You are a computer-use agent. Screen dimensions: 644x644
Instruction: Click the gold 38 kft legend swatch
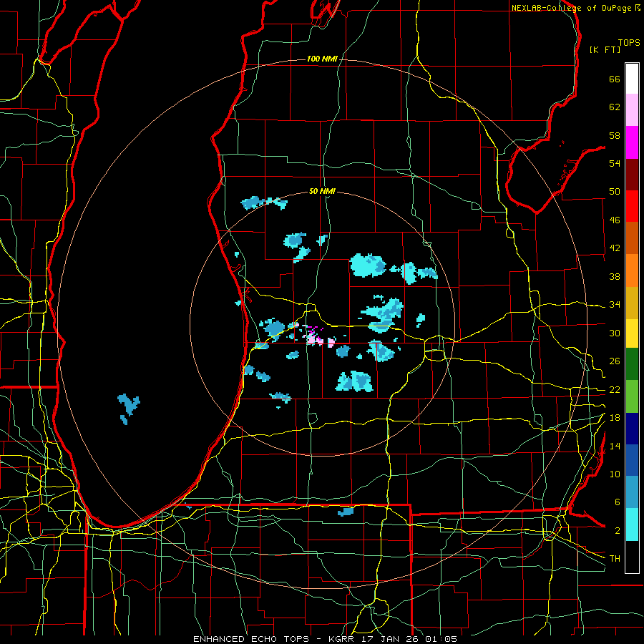tap(632, 303)
